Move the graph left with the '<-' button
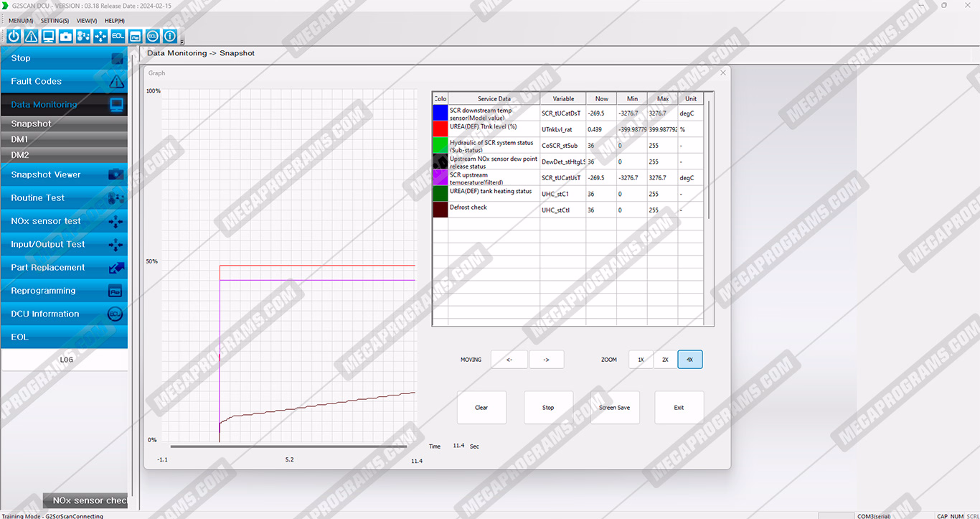The image size is (980, 519). tap(509, 360)
